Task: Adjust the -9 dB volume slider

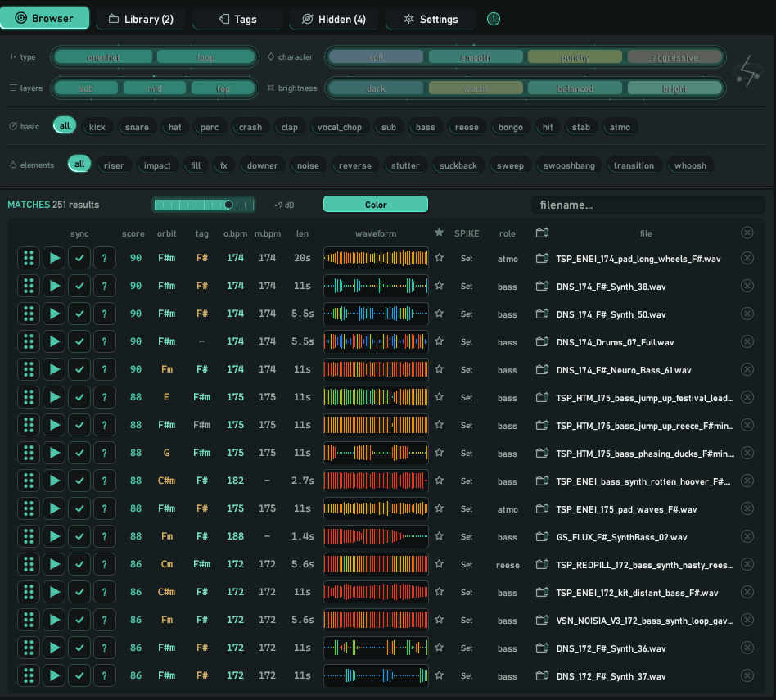Action: coord(204,205)
